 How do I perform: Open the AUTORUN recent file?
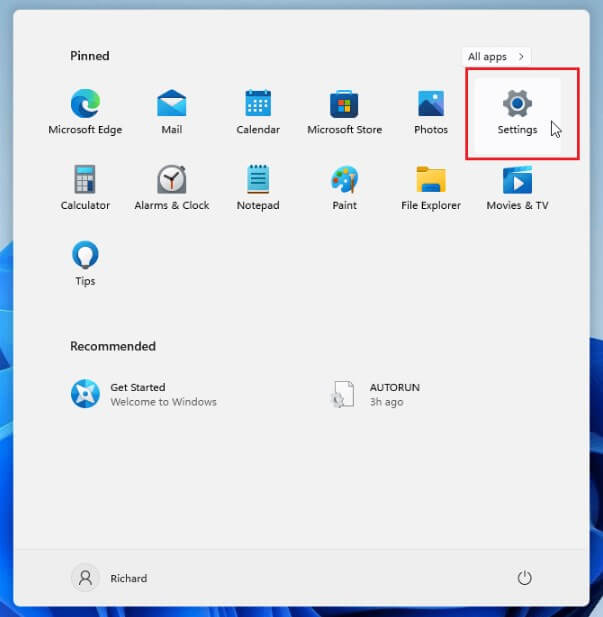click(376, 394)
